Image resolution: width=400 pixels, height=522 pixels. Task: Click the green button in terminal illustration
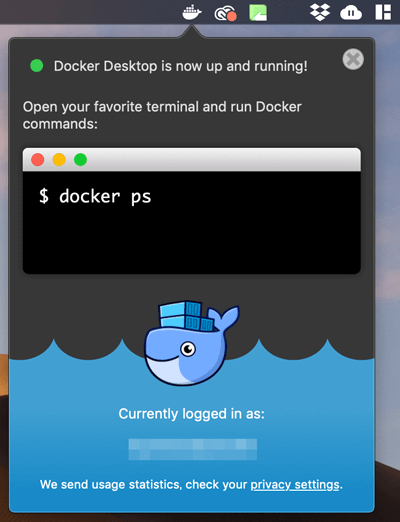(80, 160)
